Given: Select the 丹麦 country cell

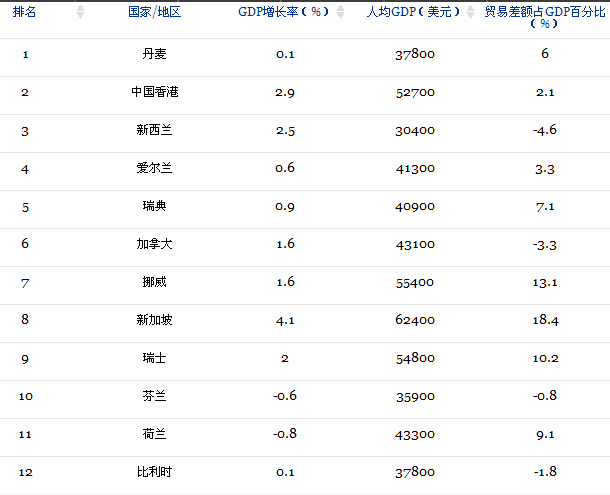Looking at the screenshot, I should point(154,54).
